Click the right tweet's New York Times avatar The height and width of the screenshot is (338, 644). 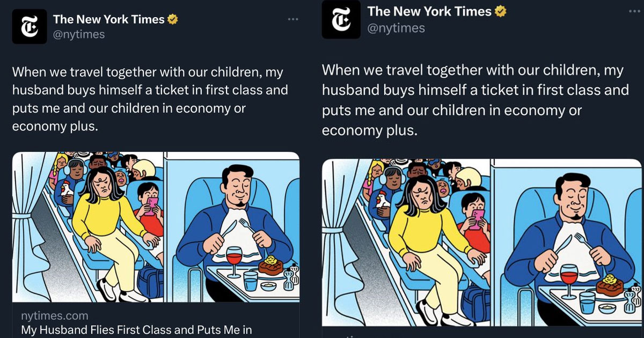[x=341, y=19]
